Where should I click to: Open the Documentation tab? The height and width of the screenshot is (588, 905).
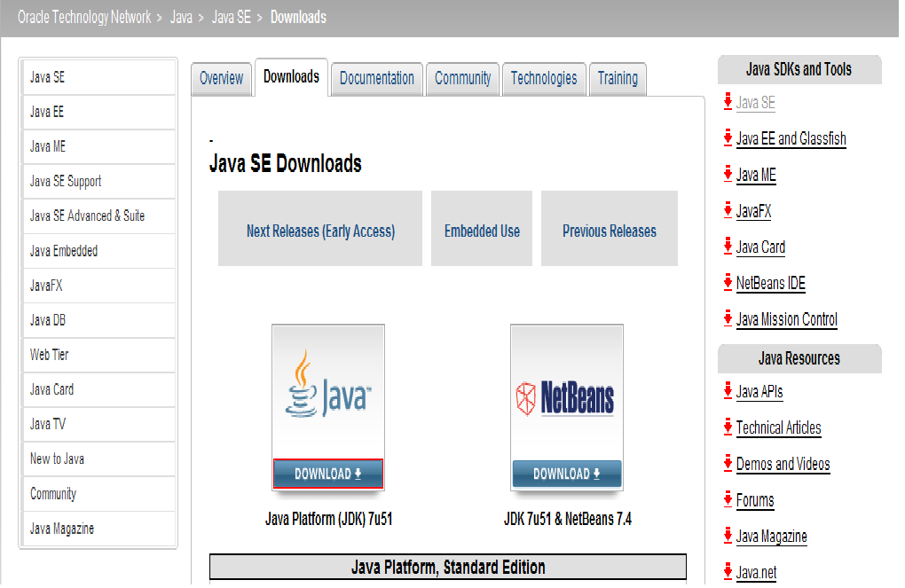377,79
